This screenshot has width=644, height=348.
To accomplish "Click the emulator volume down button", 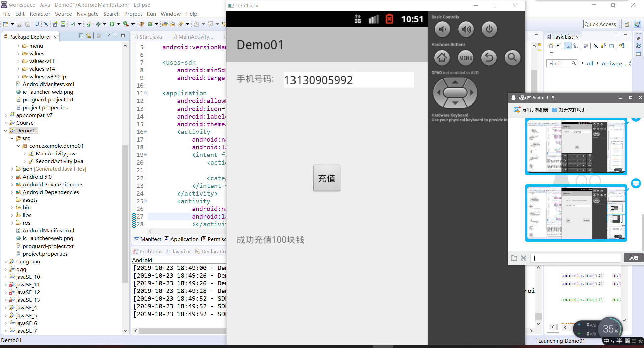I will tap(442, 29).
